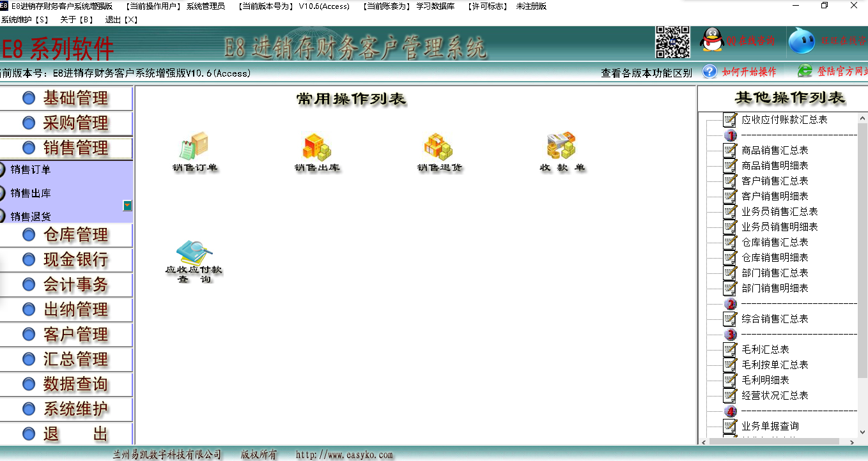Click right panel horizontal scrollbar right arrow

[x=852, y=441]
